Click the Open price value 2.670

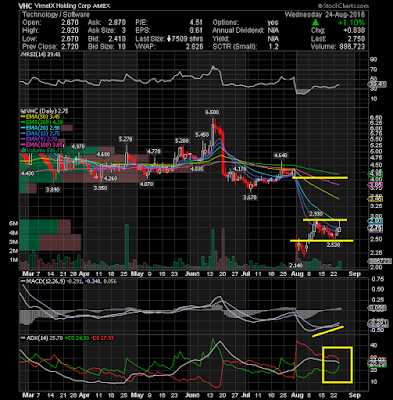click(70, 23)
